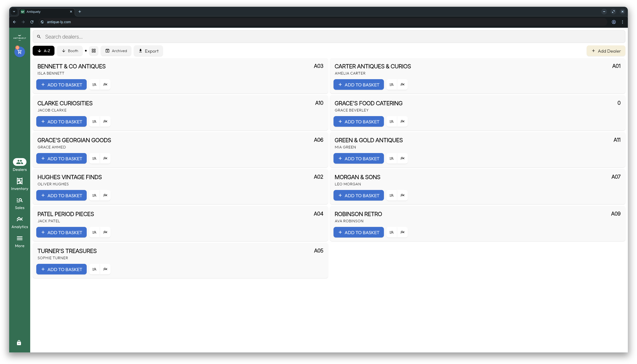Open a new browser tab
Image resolution: width=637 pixels, height=364 pixels.
point(79,12)
